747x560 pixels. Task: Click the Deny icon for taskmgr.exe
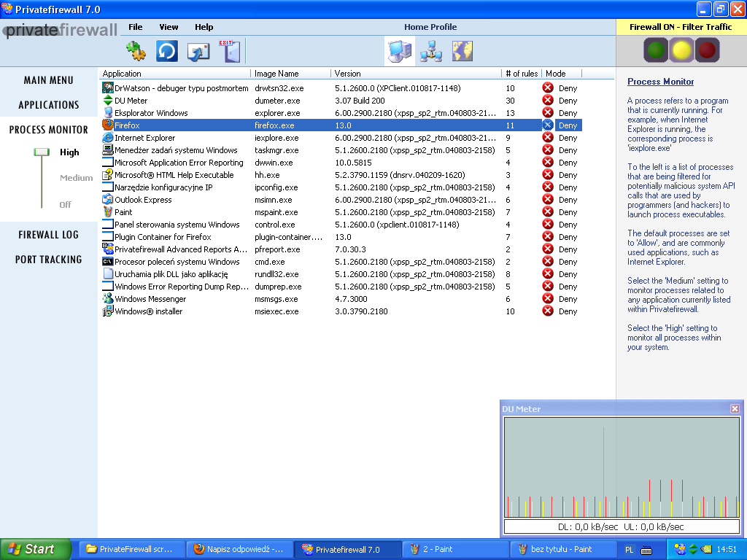click(x=548, y=149)
